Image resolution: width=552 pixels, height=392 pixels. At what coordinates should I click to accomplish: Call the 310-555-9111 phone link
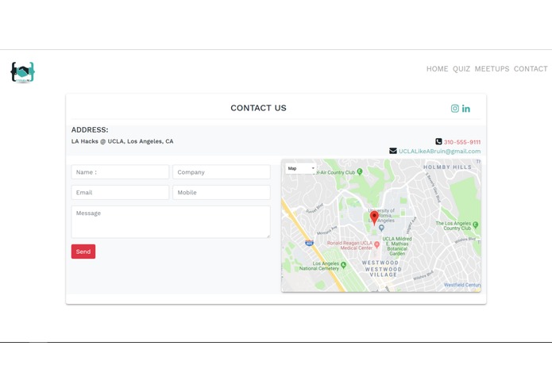click(462, 142)
